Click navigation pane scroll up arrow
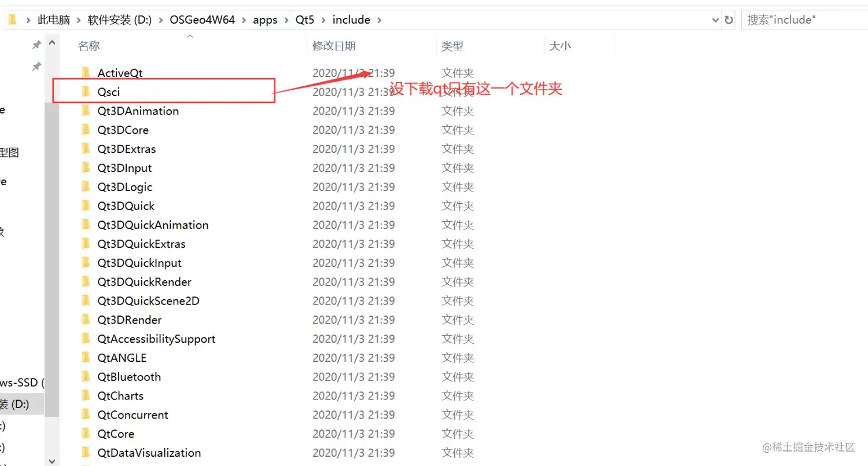Image resolution: width=868 pixels, height=466 pixels. click(x=52, y=43)
